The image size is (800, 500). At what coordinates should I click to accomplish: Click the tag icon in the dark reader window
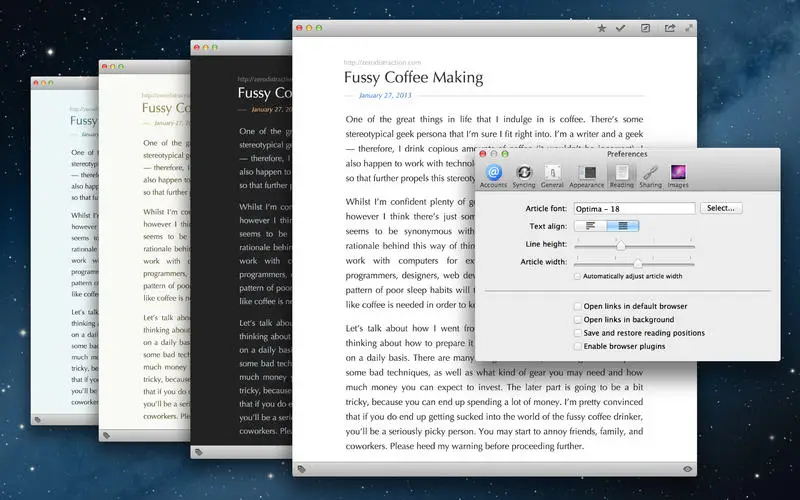(199, 452)
